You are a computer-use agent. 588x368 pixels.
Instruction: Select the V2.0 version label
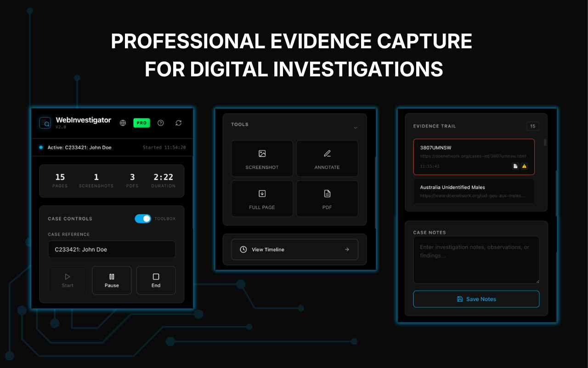(61, 127)
